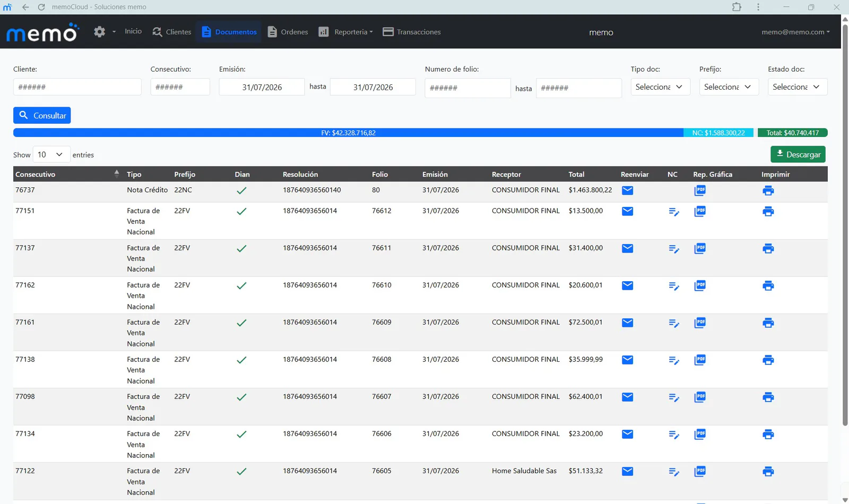The width and height of the screenshot is (849, 504).
Task: Click the Emisión start date field
Action: [x=262, y=87]
